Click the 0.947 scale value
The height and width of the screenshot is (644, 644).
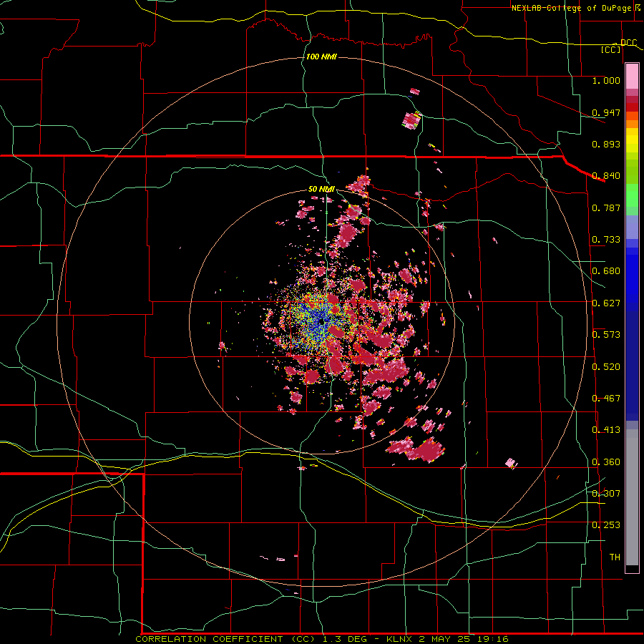tap(606, 112)
